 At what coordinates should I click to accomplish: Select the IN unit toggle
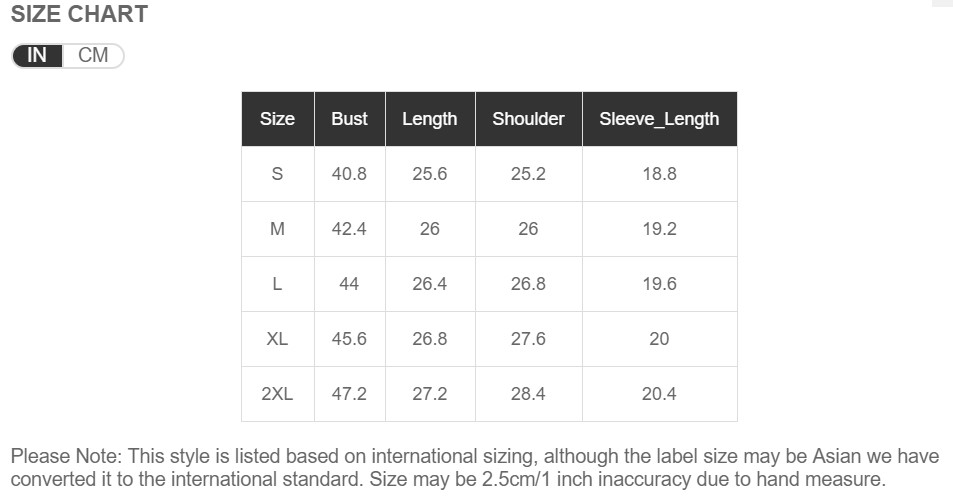pyautogui.click(x=37, y=55)
